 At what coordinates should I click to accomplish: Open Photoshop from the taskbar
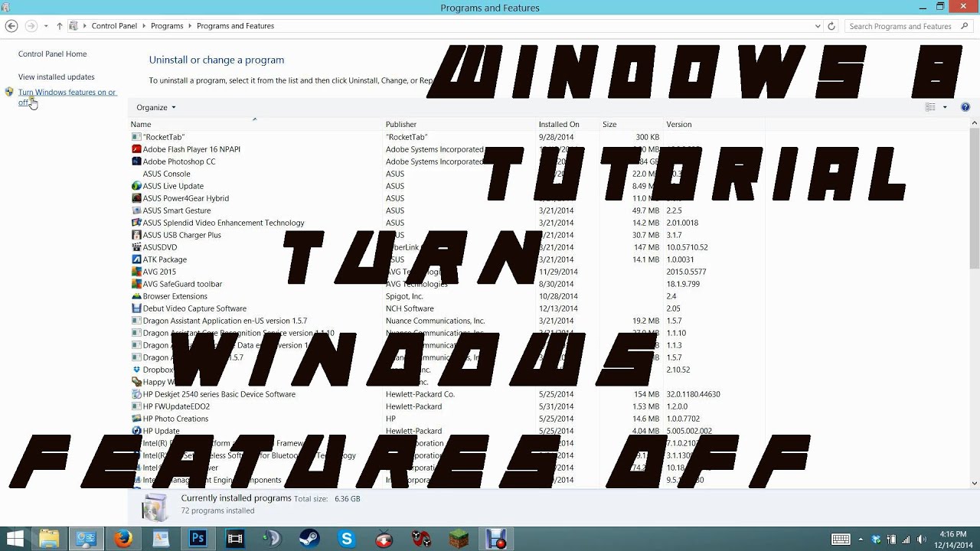pyautogui.click(x=198, y=539)
